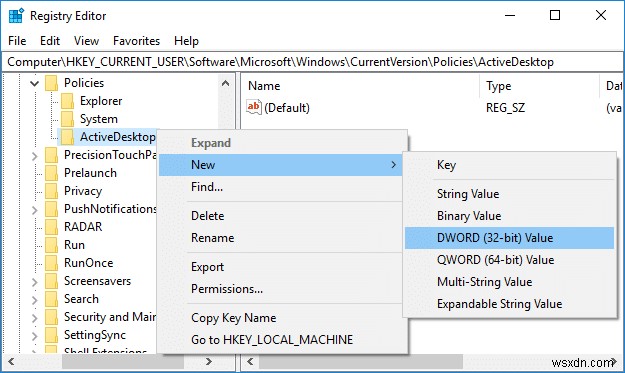Click the Name column header
Image resolution: width=625 pixels, height=373 pixels.
coord(361,86)
